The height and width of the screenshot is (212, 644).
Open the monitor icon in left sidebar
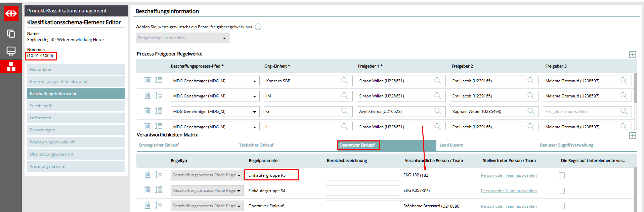[x=11, y=51]
